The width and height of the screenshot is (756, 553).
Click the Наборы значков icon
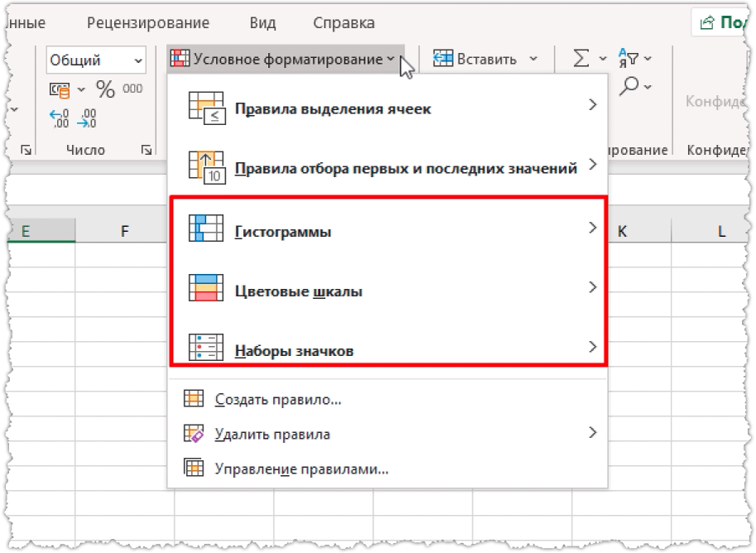206,347
